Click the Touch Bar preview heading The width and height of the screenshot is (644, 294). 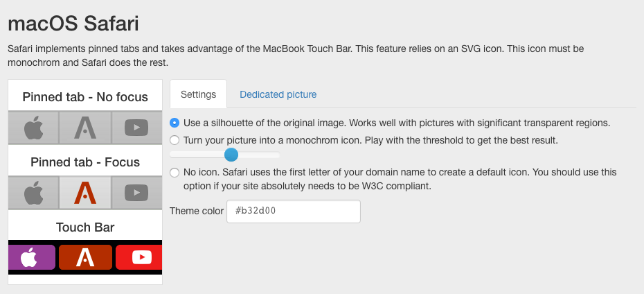[x=85, y=227]
